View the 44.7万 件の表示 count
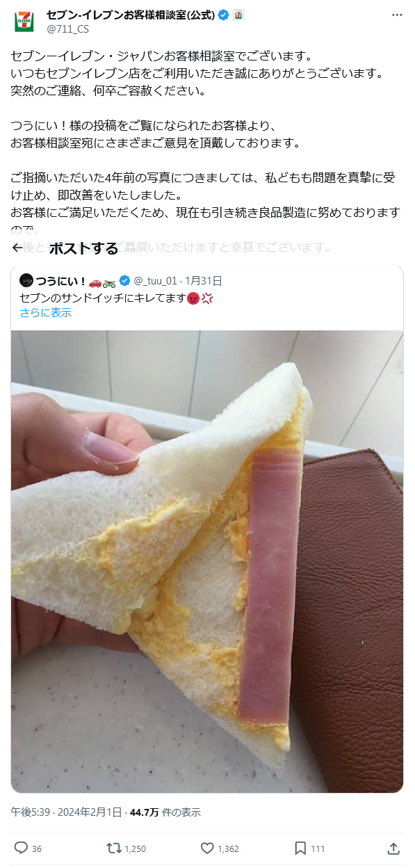 pyautogui.click(x=165, y=812)
